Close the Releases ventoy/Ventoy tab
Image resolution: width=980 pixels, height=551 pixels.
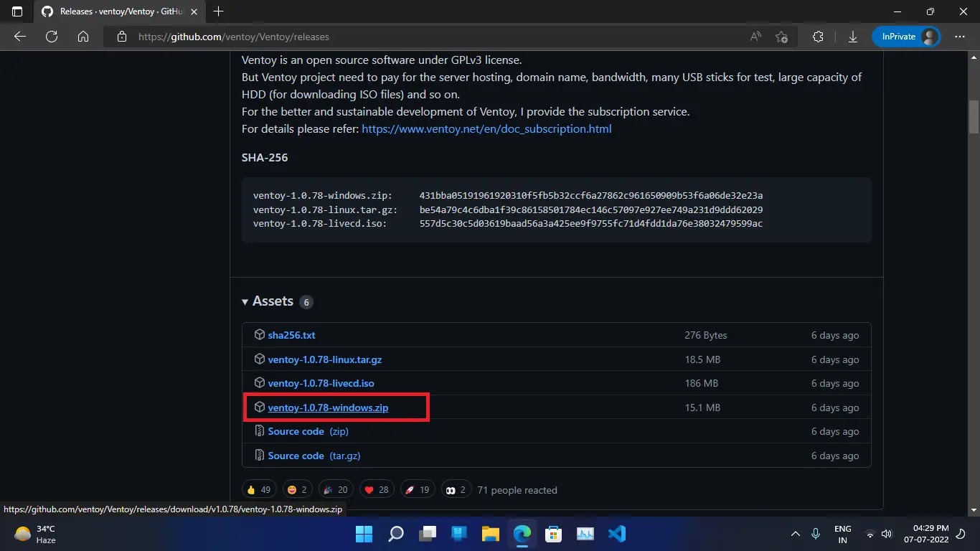pyautogui.click(x=194, y=11)
